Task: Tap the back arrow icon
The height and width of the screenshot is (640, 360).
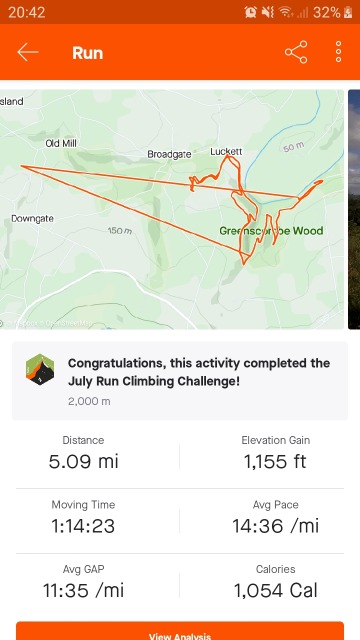Action: pos(28,52)
